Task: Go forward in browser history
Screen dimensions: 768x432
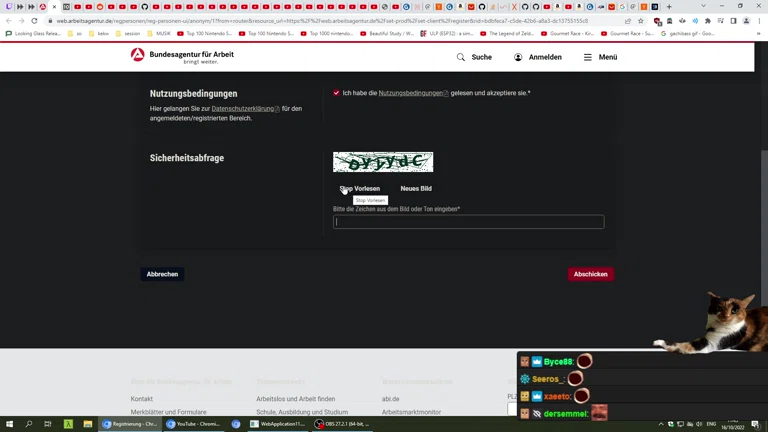Action: pos(22,21)
